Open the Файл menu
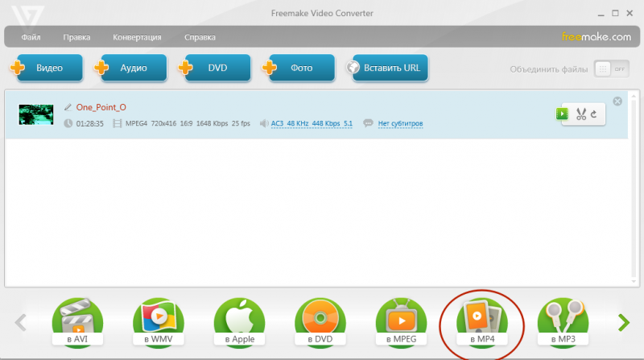Image resolution: width=644 pixels, height=360 pixels. [31, 37]
